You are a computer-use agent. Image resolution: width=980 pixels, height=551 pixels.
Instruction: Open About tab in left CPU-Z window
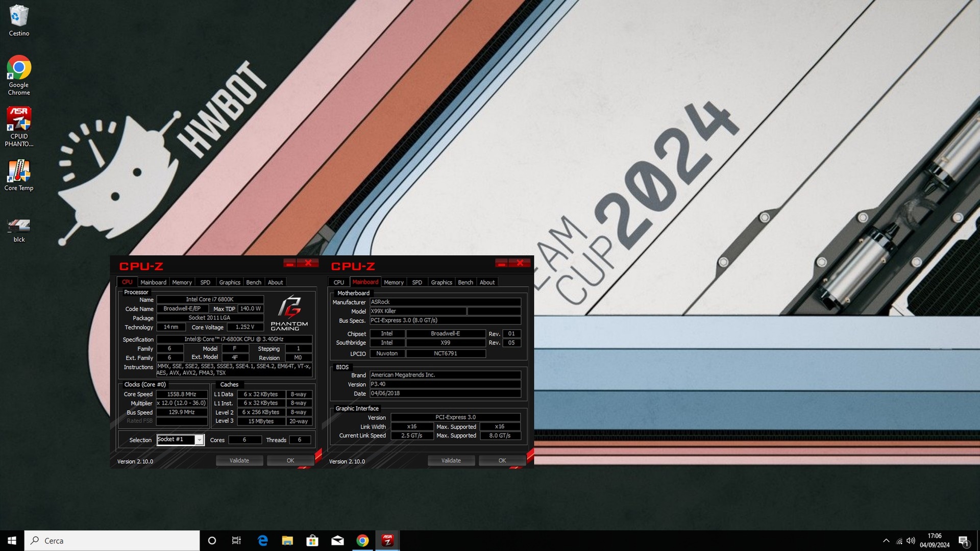(275, 282)
